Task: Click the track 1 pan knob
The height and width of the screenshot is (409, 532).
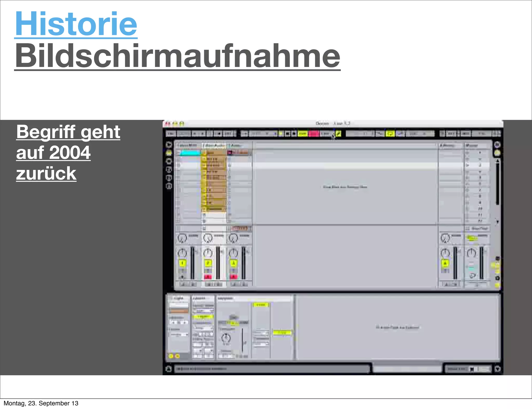Action: 182,253
